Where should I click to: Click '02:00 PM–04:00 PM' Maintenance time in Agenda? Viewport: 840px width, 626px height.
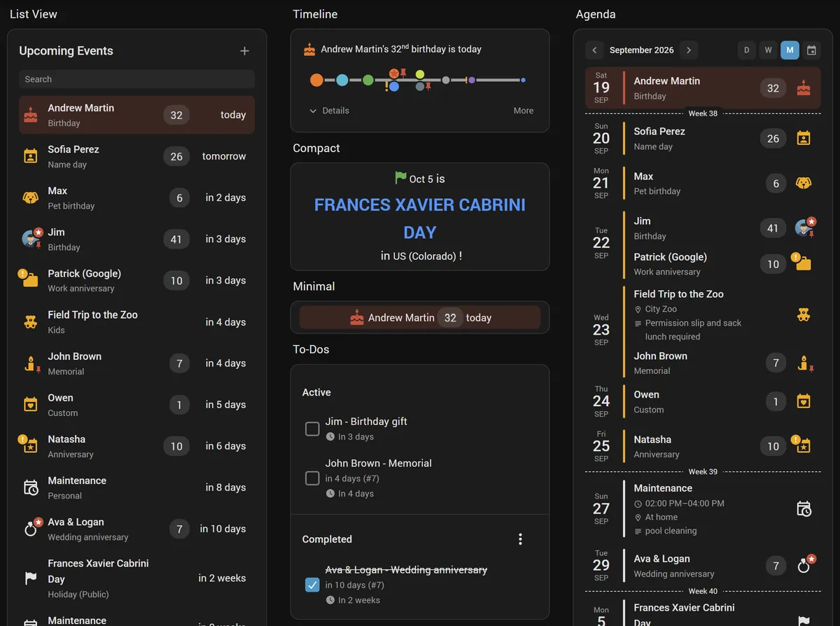tap(685, 503)
